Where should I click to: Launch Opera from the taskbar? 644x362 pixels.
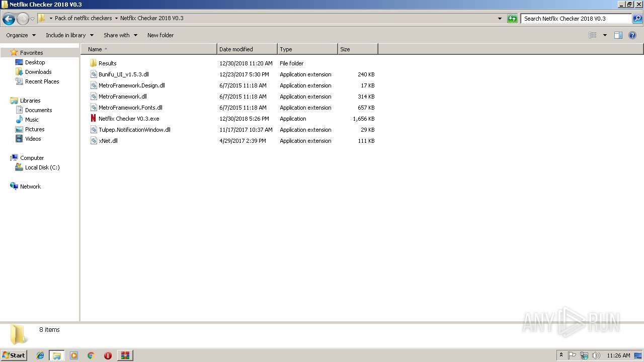108,355
